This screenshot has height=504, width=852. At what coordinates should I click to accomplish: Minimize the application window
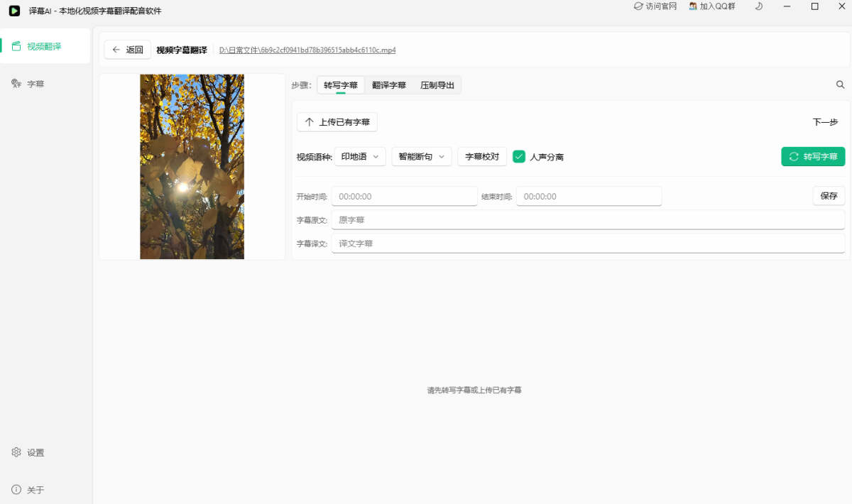tap(787, 6)
